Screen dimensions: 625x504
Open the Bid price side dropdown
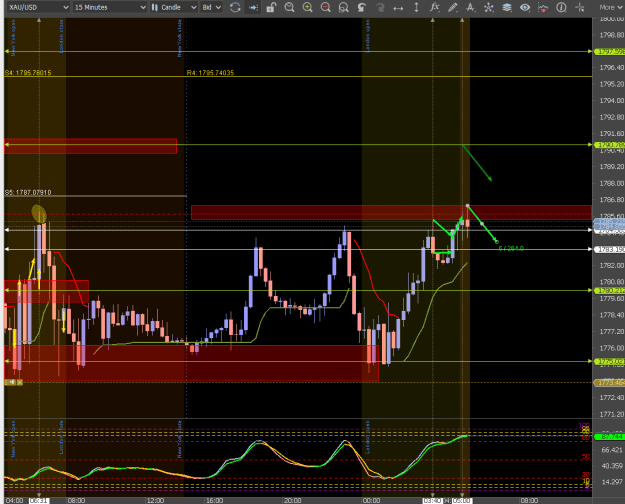(211, 7)
